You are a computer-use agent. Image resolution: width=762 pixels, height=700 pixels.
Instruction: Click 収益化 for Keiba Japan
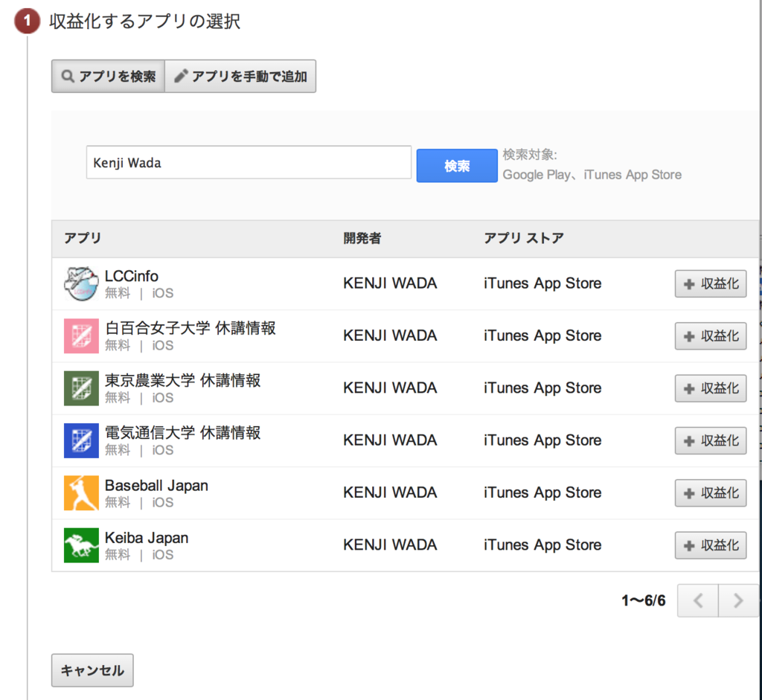[x=711, y=545]
